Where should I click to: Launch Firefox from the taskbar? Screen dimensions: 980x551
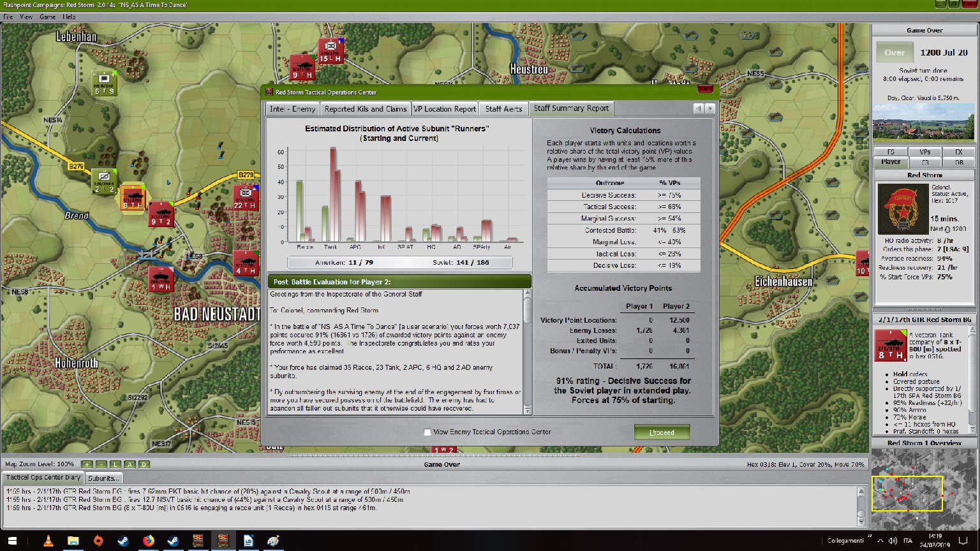point(148,541)
